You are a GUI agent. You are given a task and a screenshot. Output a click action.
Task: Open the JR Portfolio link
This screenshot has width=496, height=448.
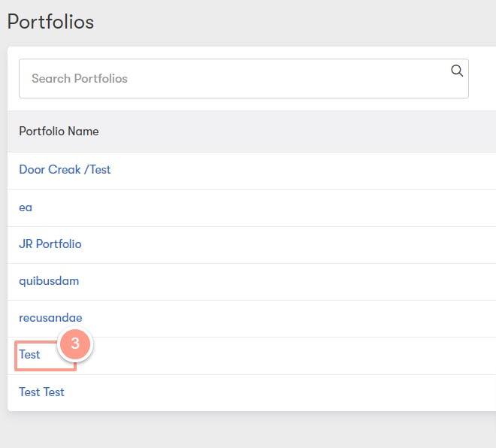point(50,244)
